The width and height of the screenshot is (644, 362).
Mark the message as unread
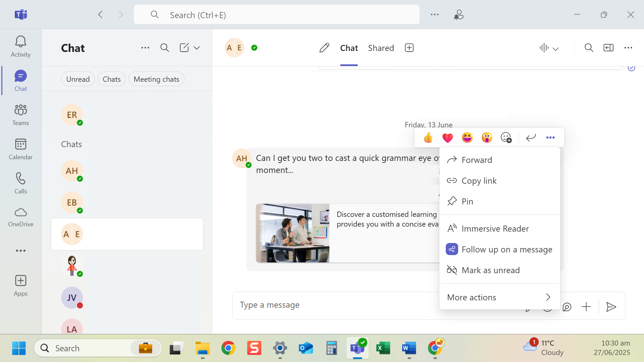tap(500, 270)
